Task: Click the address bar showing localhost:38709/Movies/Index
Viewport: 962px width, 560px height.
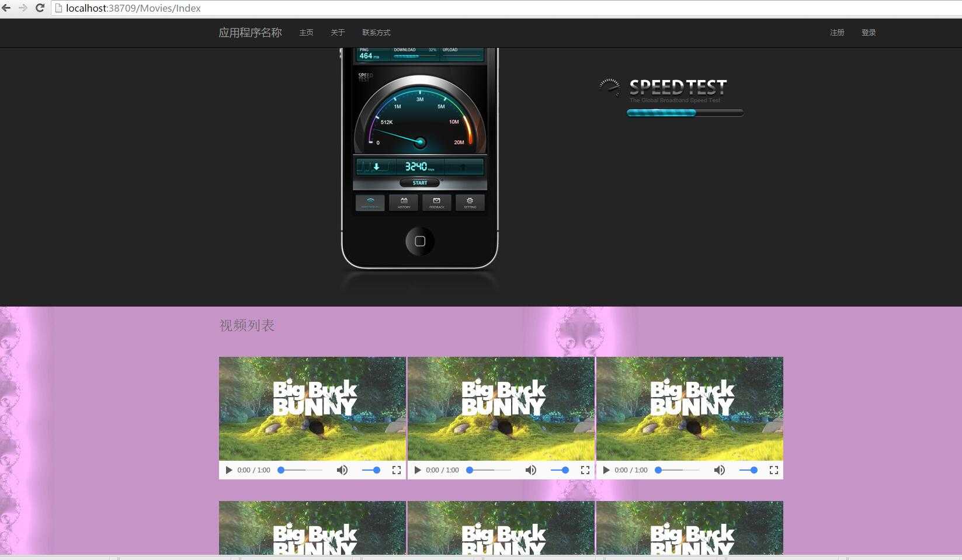Action: (x=506, y=8)
